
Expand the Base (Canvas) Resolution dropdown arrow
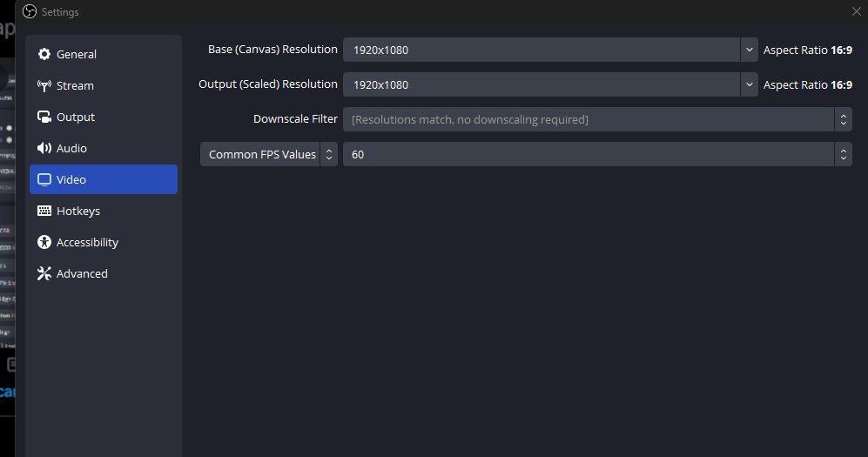coord(749,50)
